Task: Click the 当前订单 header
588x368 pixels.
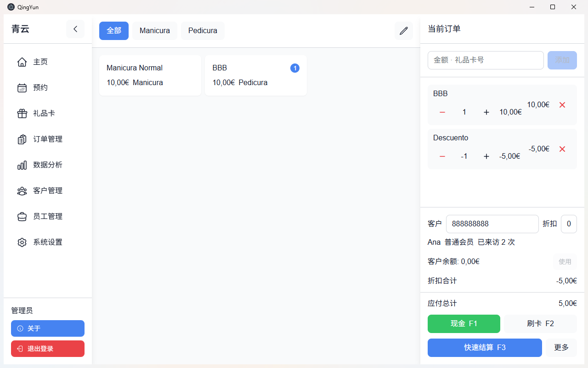Action: [x=444, y=29]
